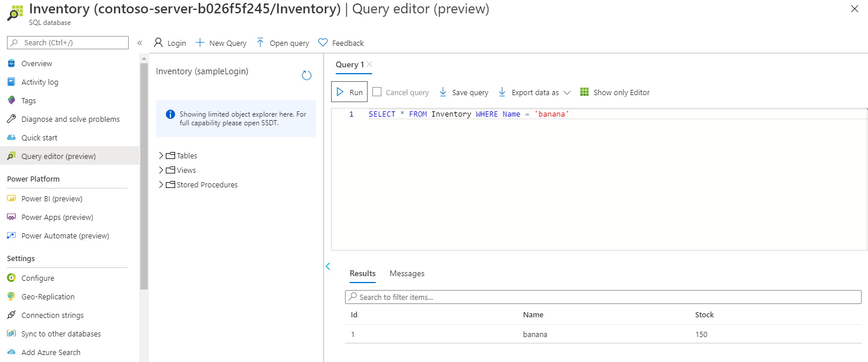Enable the Cancel query checkbox
Screen dimensions: 868x362
point(377,92)
